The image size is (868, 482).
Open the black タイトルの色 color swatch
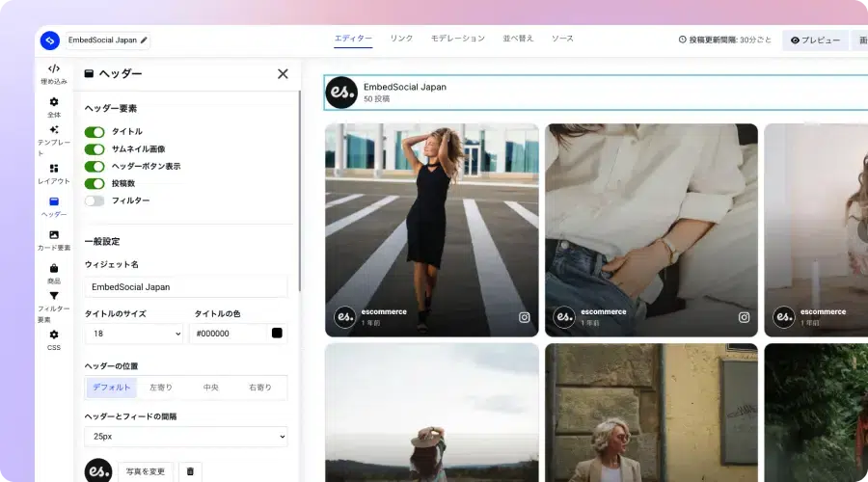coord(277,334)
